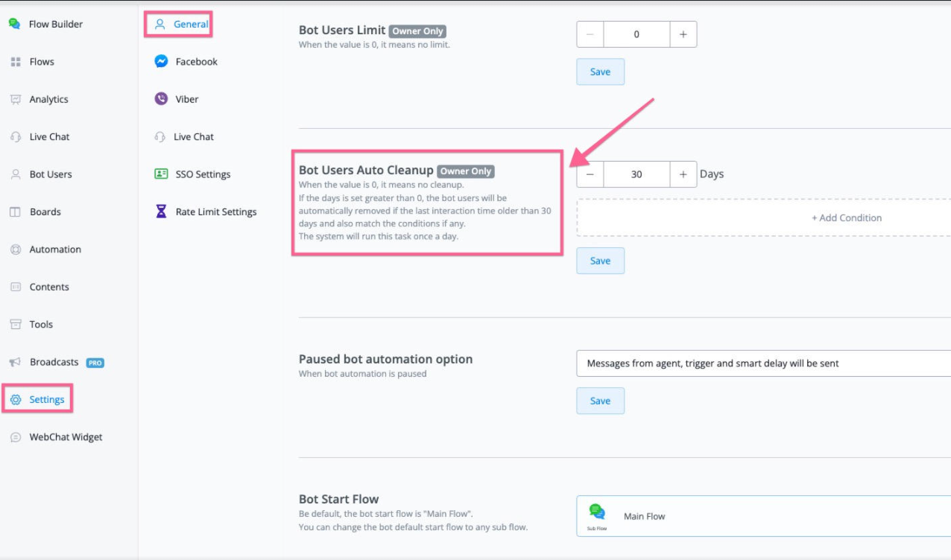Click the Flow Builder logo icon
The image size is (951, 560).
(14, 24)
